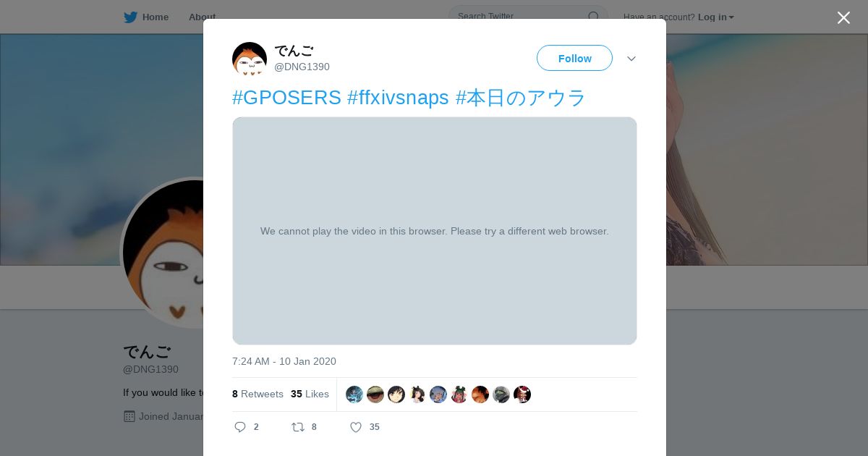
Task: Like the tweet with the heart icon
Action: point(356,427)
